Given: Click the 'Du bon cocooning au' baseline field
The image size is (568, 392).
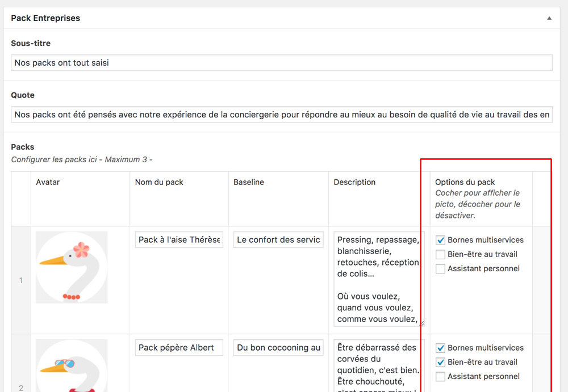Looking at the screenshot, I should point(278,348).
